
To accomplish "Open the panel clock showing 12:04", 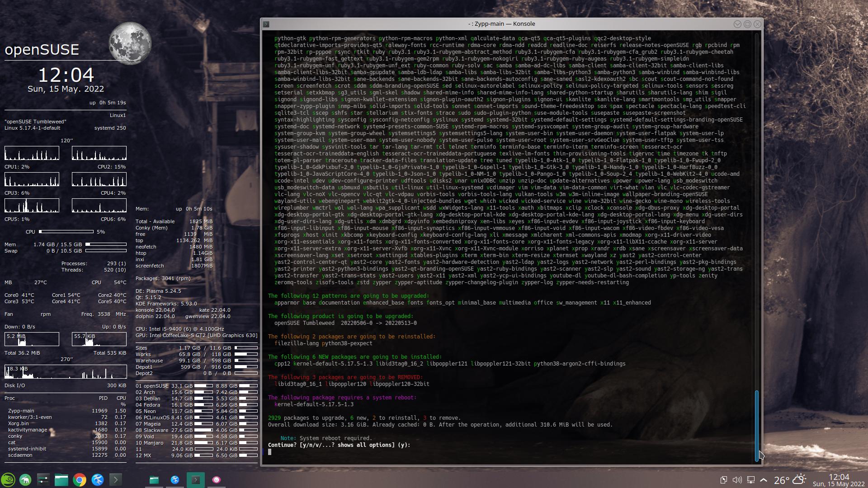I will pyautogui.click(x=839, y=480).
